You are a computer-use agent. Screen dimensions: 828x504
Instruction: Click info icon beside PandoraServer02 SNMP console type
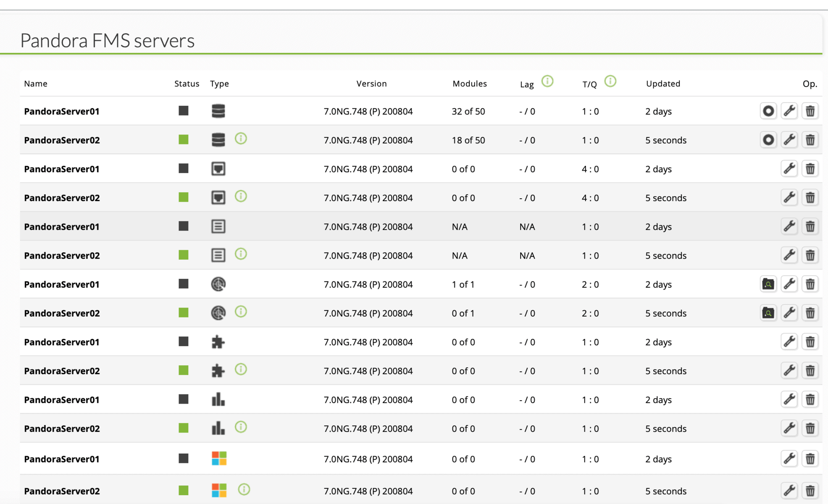241,254
